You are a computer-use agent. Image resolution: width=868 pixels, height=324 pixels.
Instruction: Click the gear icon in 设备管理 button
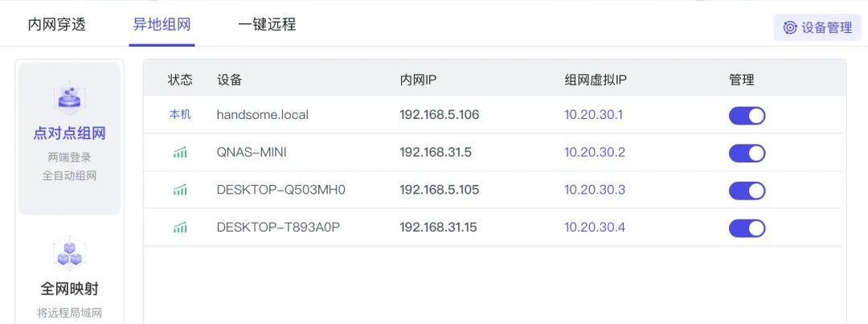pyautogui.click(x=790, y=27)
